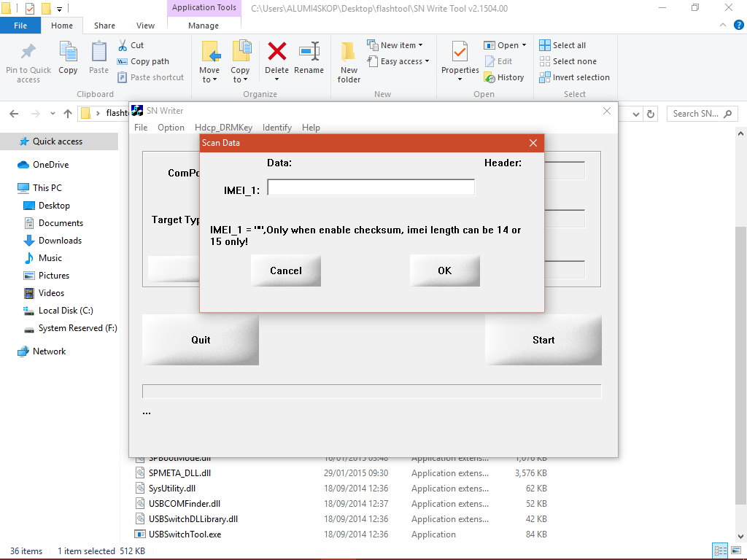Click the Delete icon in the ribbon
This screenshot has height=560, width=747.
(x=276, y=52)
